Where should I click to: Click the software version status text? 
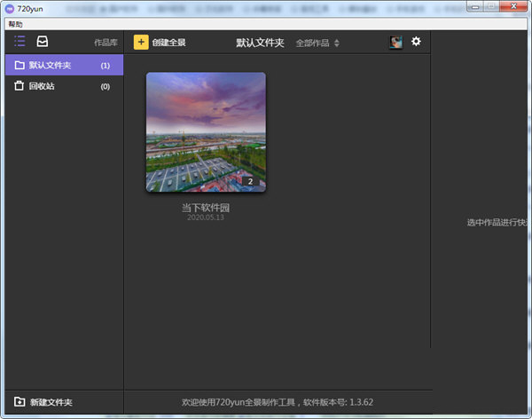[x=278, y=402]
